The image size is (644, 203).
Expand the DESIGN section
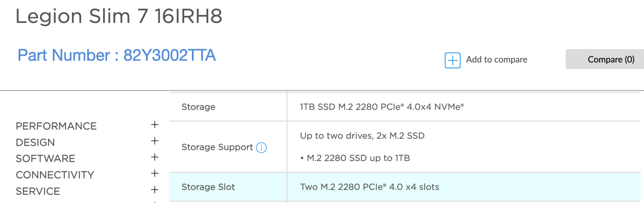tap(154, 142)
